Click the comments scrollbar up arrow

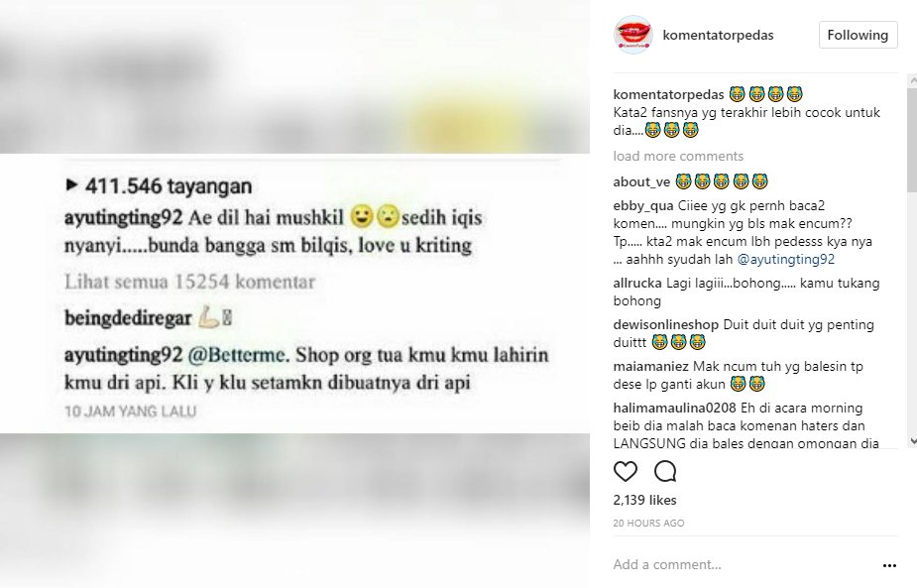912,79
